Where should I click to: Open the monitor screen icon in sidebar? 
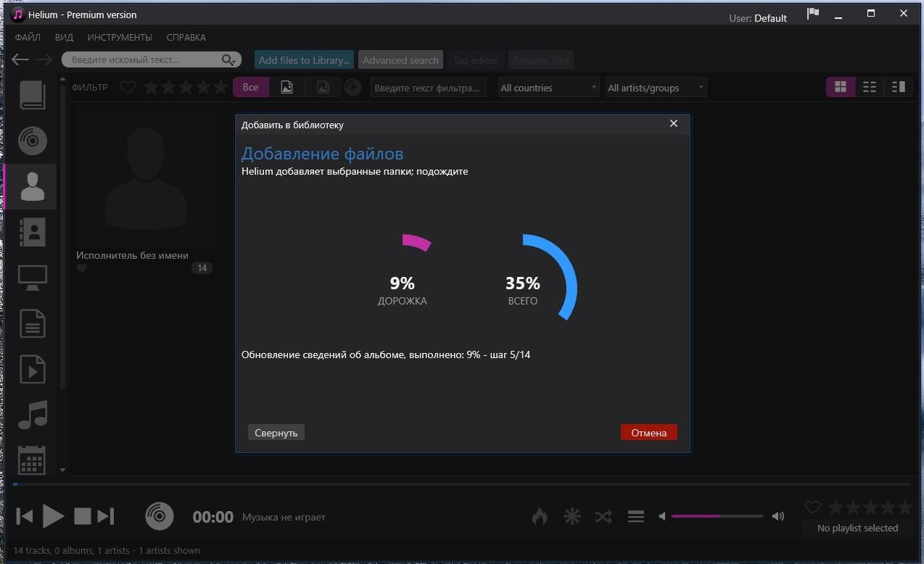(x=33, y=278)
